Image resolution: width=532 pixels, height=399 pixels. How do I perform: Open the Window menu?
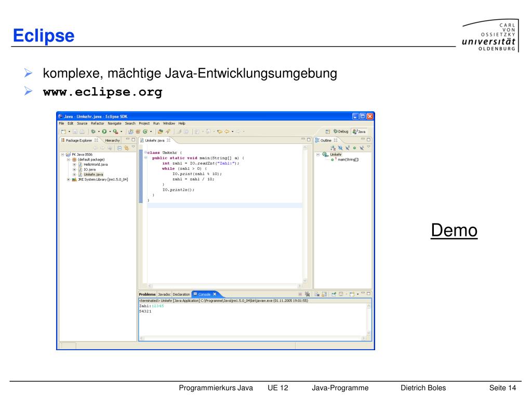[169, 124]
